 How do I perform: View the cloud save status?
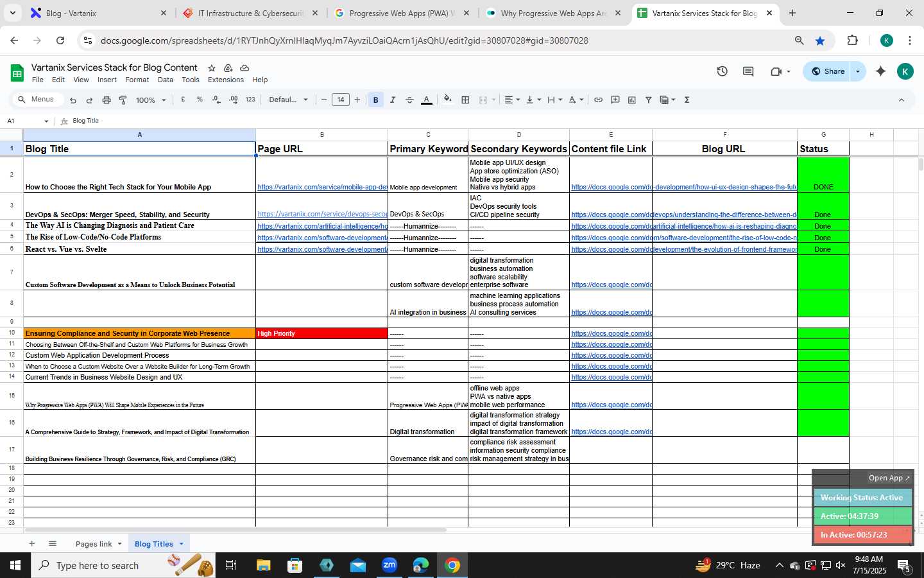244,68
